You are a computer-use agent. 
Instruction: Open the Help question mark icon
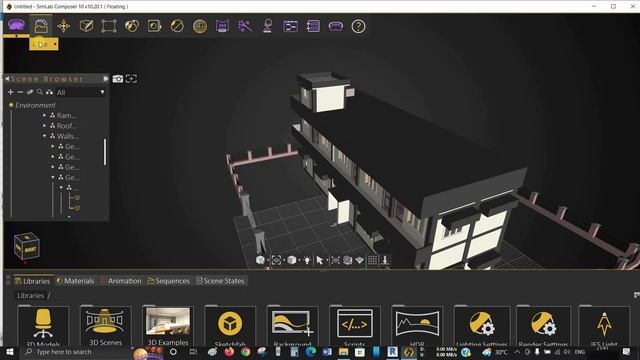click(358, 26)
